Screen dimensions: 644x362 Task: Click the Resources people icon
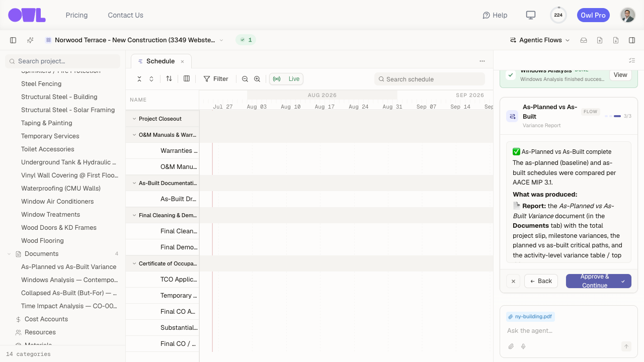coord(18,332)
